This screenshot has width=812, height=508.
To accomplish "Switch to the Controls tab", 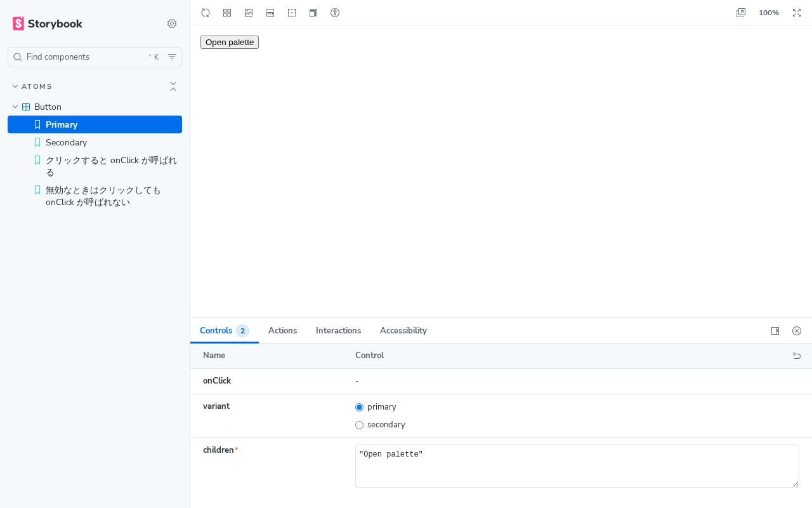I will click(225, 330).
